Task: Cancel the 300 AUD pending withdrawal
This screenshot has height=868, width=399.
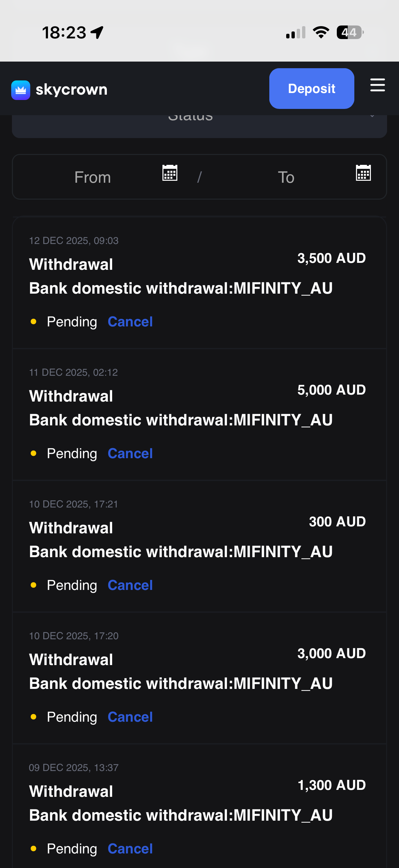Action: tap(130, 585)
